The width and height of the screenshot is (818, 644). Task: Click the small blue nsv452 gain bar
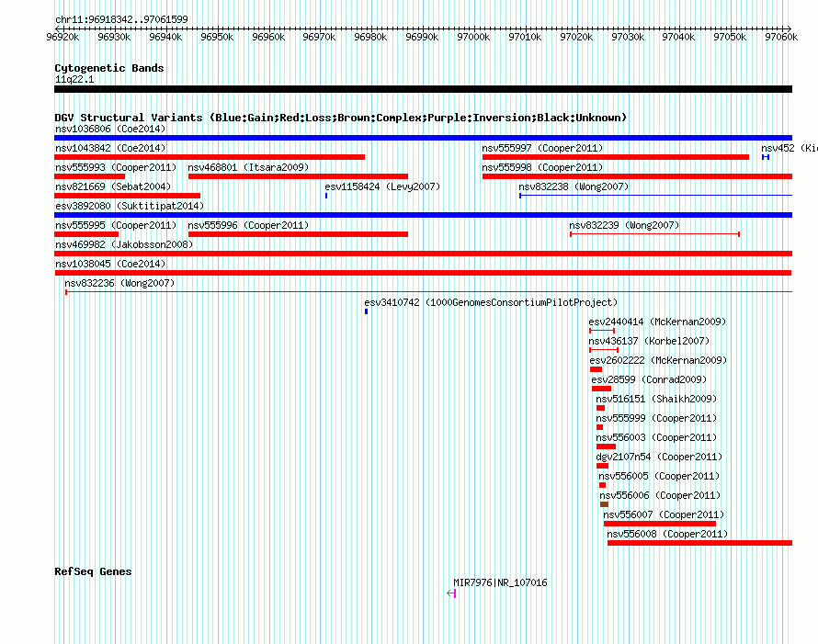766,157
